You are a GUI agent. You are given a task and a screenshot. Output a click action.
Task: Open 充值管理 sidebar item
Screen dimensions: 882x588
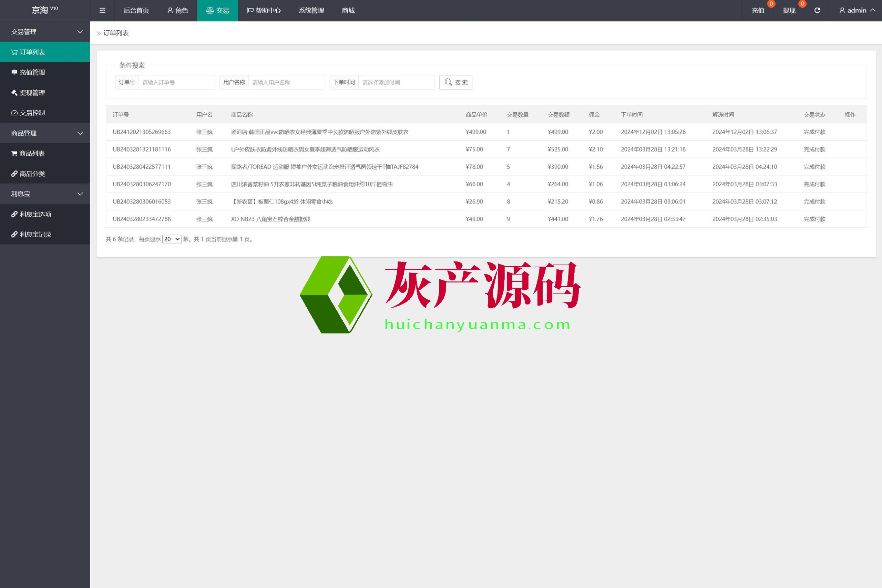coord(32,72)
